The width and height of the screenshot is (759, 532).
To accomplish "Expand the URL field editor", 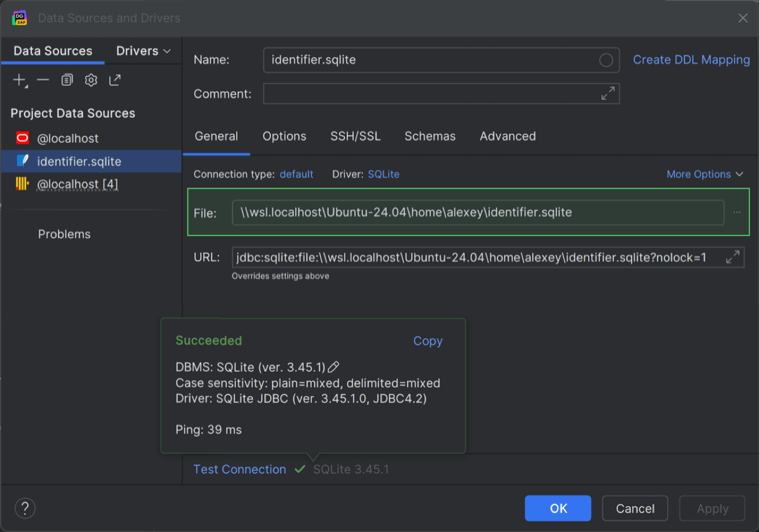I will 733,258.
